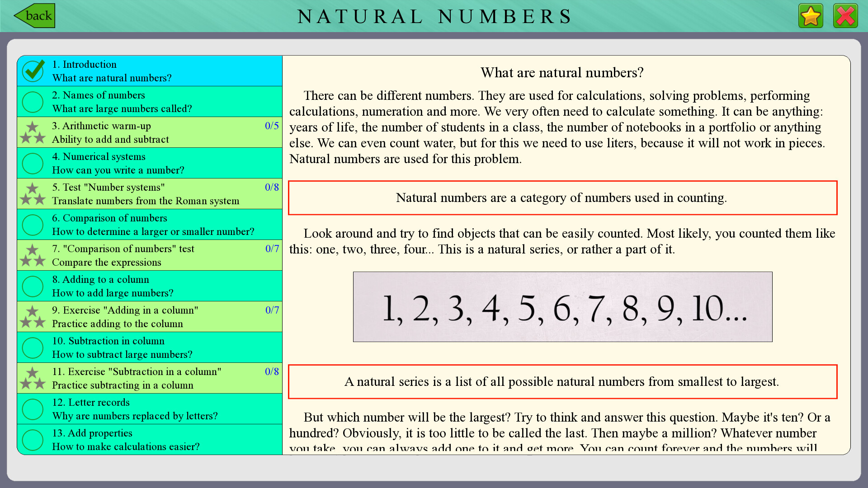Open lesson 12 Letter records

pos(150,409)
